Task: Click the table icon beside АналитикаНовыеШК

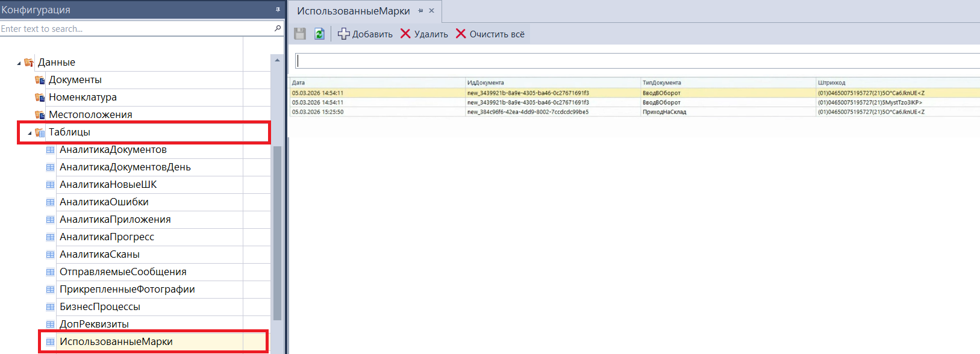Action: pos(51,185)
